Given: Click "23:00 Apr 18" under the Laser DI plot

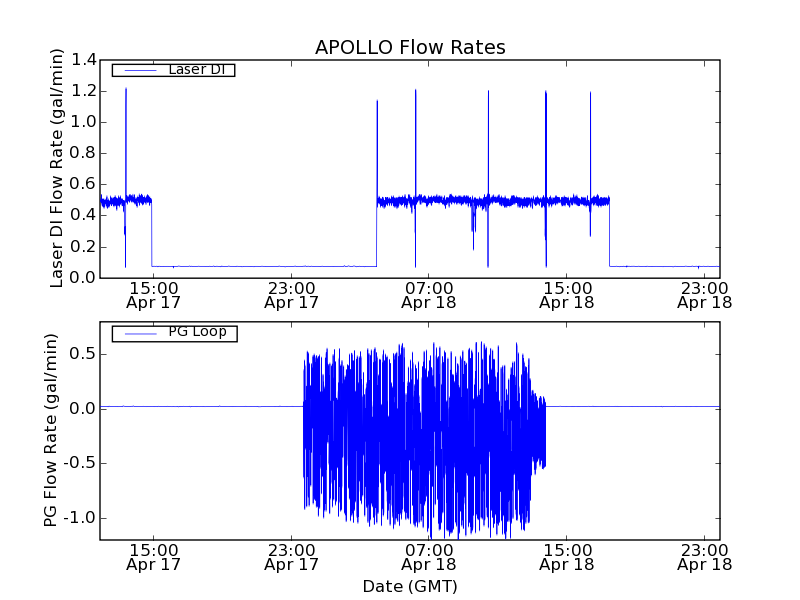Looking at the screenshot, I should click(705, 296).
